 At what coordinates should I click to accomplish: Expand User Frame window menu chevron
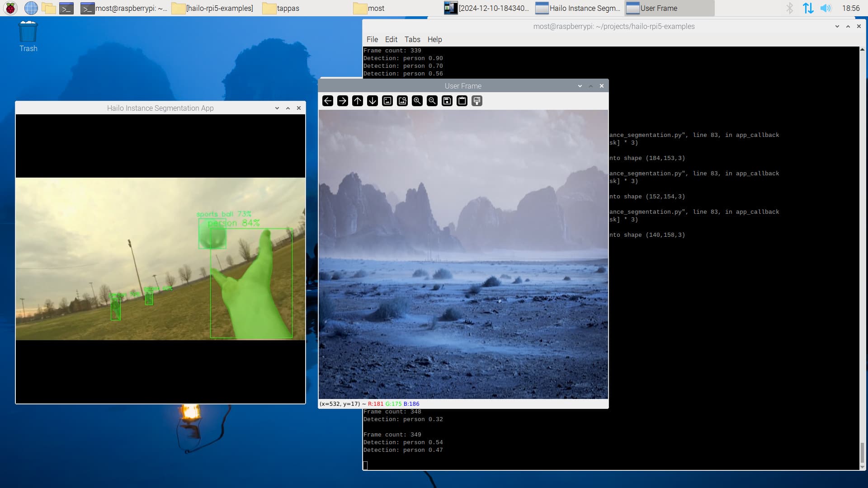[580, 86]
